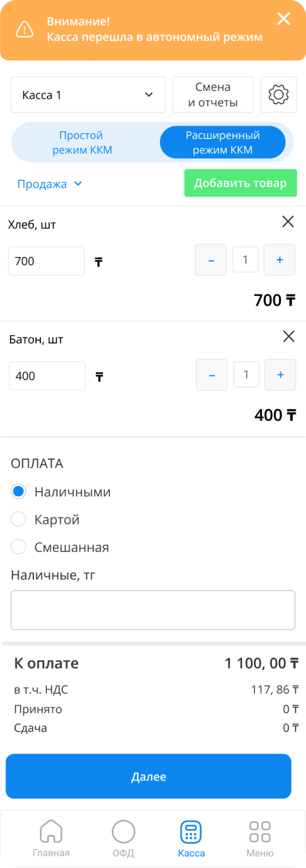Click the Далее button
306x868 pixels.
coord(149,776)
